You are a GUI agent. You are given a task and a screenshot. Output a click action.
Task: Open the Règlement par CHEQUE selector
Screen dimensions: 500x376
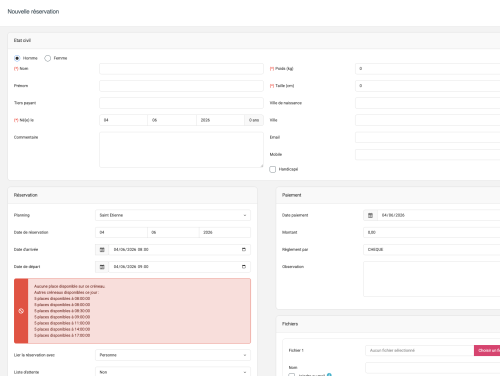point(432,250)
